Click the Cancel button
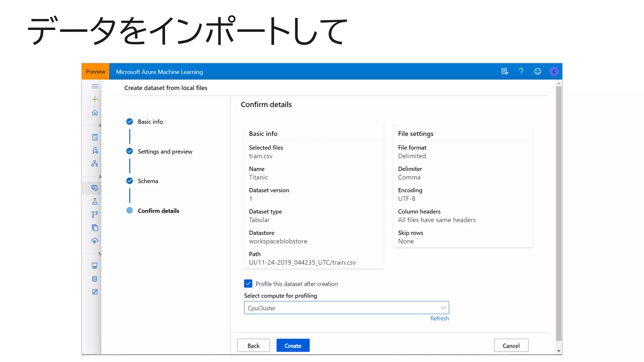The width and height of the screenshot is (644, 362). [x=511, y=345]
